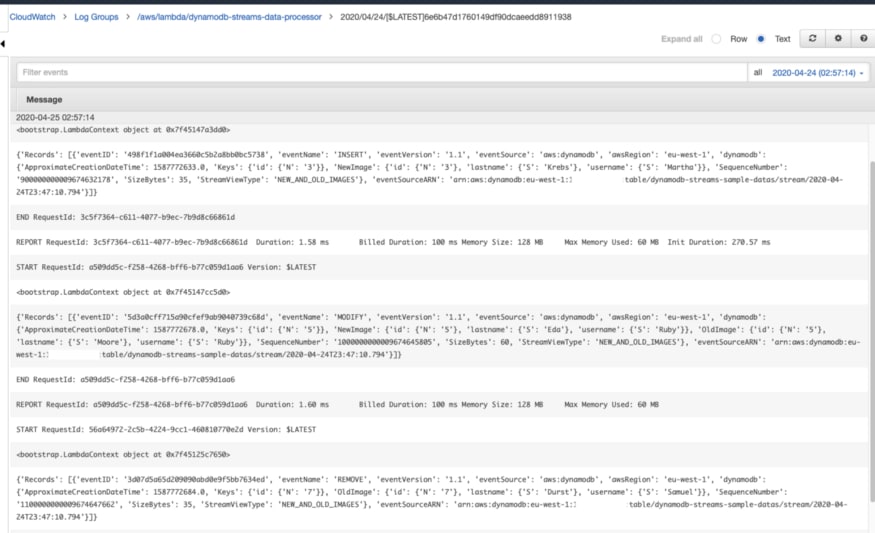Open the Log Groups breadcrumb link
This screenshot has width=875, height=533.
coord(96,17)
